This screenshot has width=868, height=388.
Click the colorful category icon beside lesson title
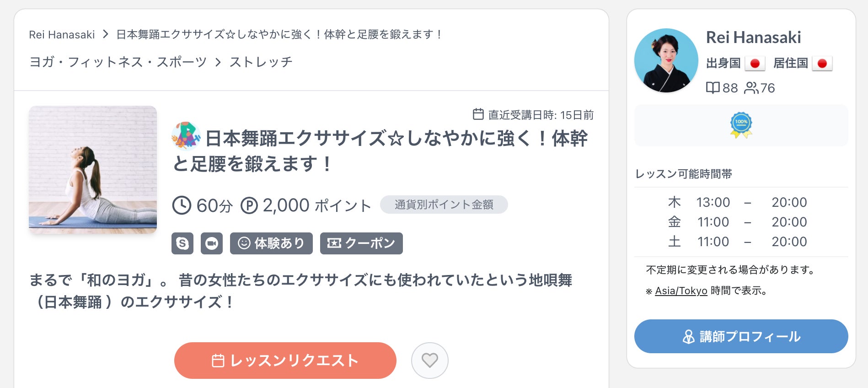(x=186, y=136)
